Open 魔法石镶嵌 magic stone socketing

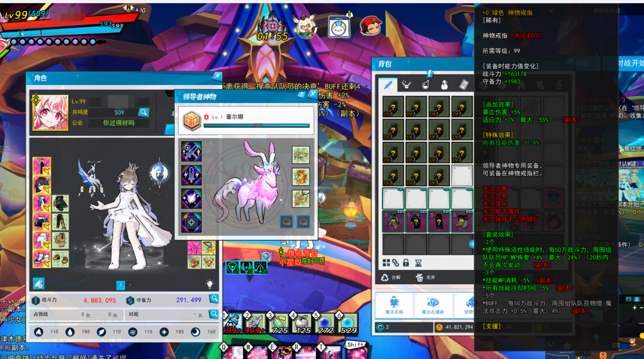(x=433, y=306)
